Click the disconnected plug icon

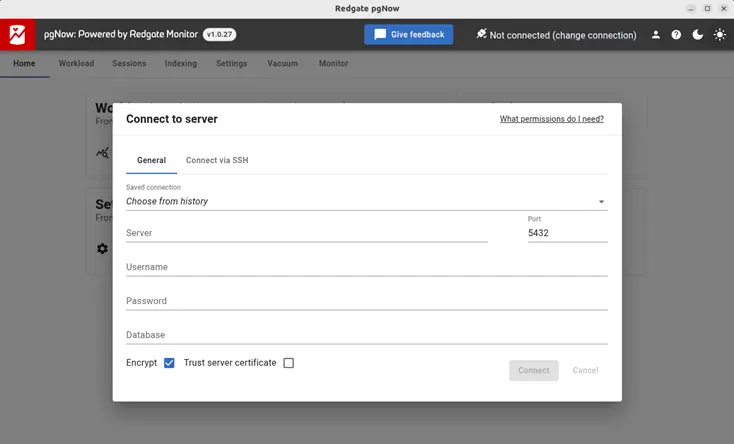point(481,35)
